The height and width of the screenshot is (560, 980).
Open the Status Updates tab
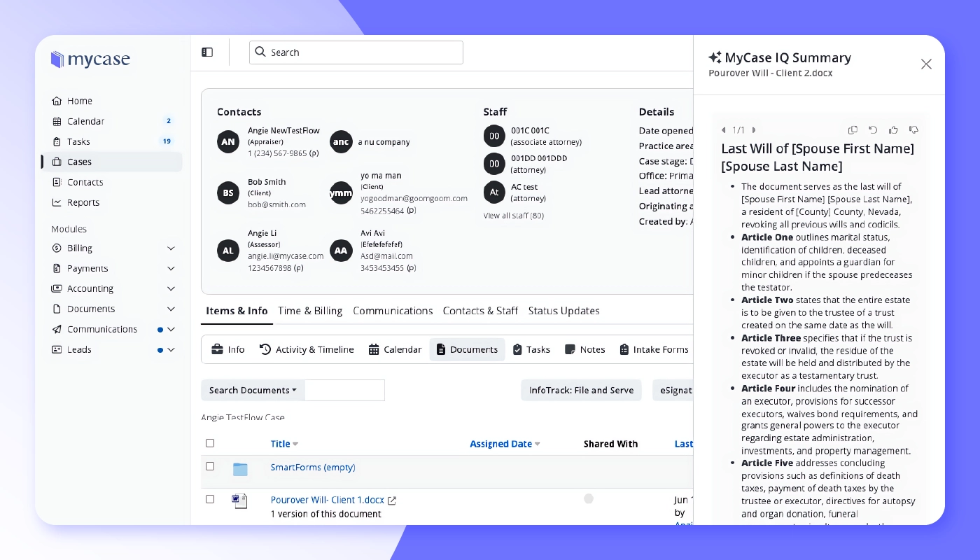(x=563, y=311)
